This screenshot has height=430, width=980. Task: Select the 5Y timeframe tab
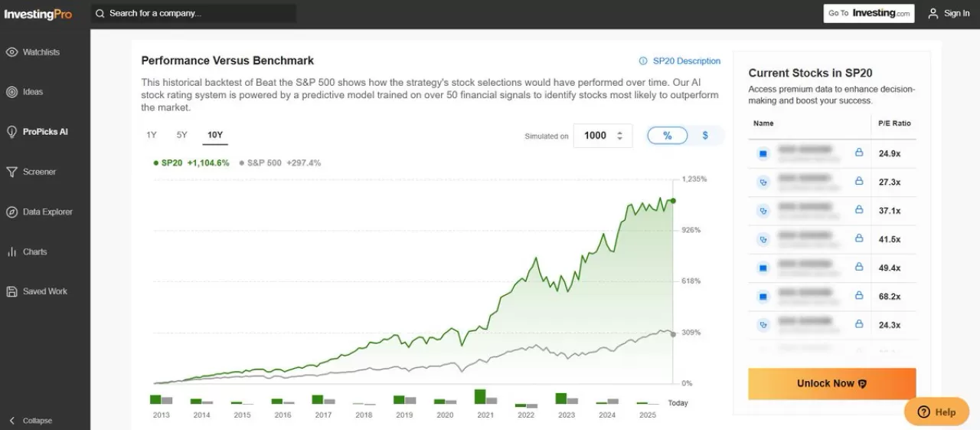(181, 135)
